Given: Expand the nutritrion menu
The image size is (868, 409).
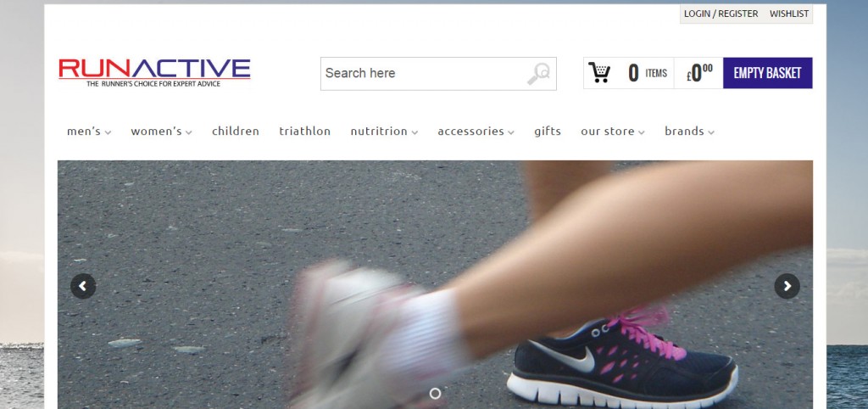Looking at the screenshot, I should pyautogui.click(x=384, y=132).
